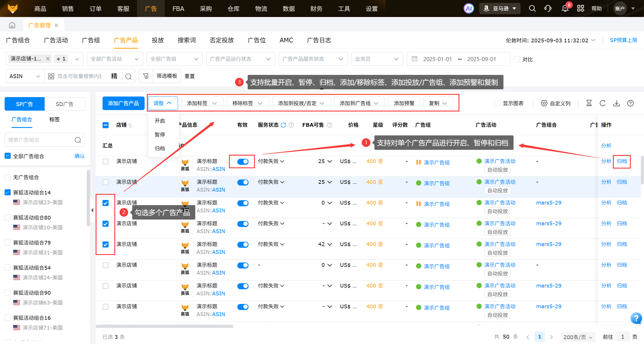Image resolution: width=644 pixels, height=344 pixels.
Task: Click the refresh table icon
Action: click(603, 103)
